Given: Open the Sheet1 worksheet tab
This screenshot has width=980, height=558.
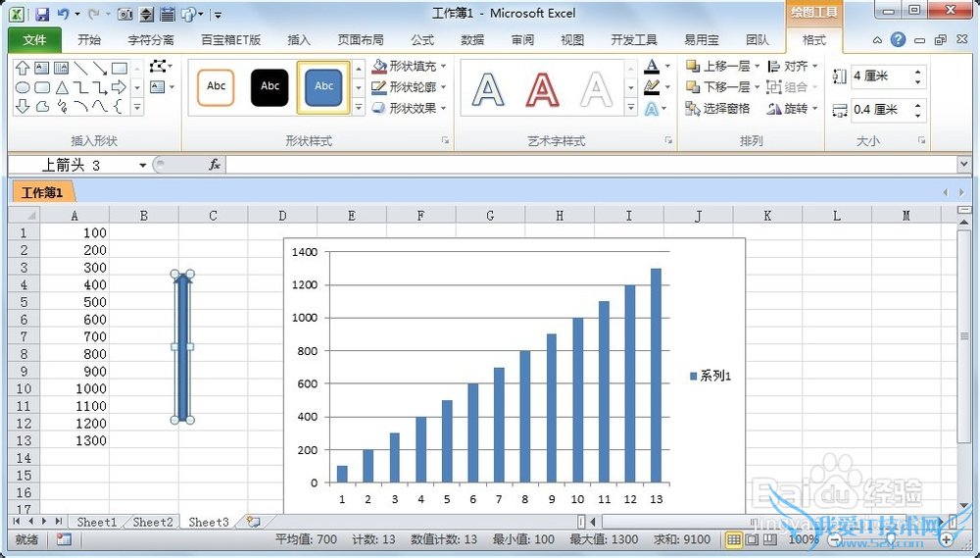Looking at the screenshot, I should coord(96,522).
